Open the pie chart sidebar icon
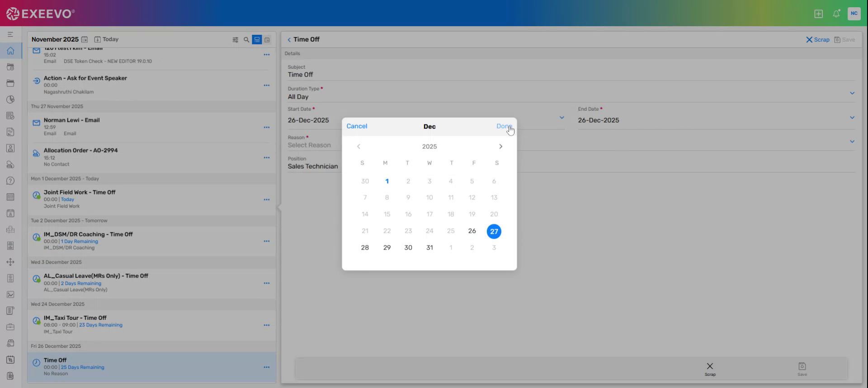The width and height of the screenshot is (868, 388). point(10,99)
